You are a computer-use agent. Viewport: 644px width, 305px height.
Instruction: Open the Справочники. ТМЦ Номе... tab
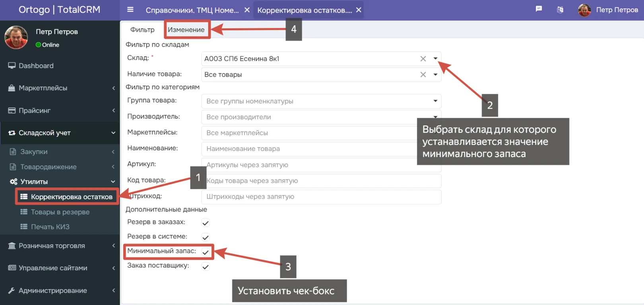click(x=192, y=10)
